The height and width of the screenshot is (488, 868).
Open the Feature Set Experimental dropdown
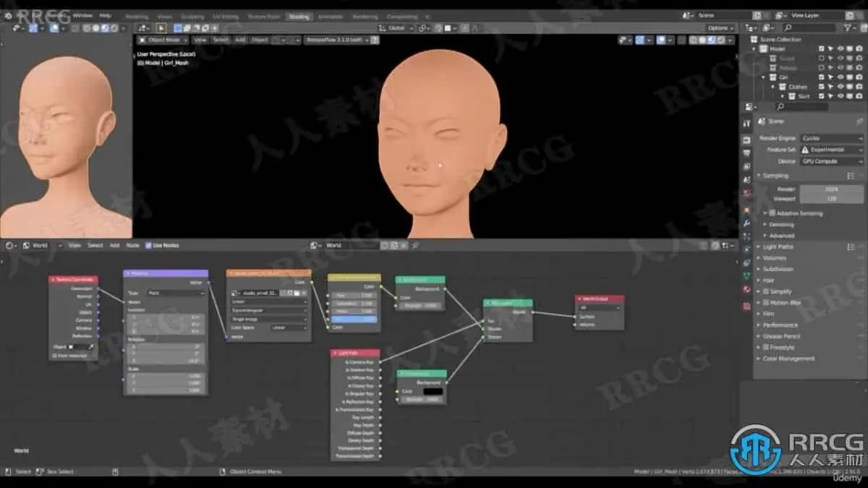(x=832, y=150)
